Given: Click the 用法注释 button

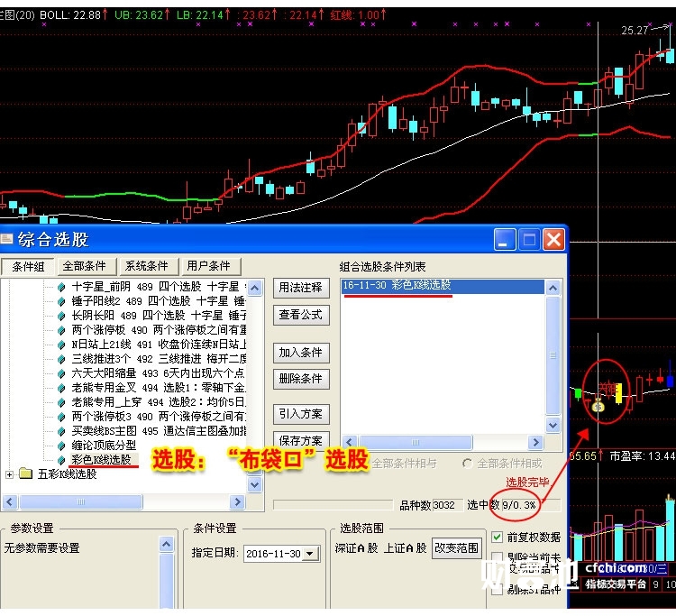Looking at the screenshot, I should coord(301,288).
